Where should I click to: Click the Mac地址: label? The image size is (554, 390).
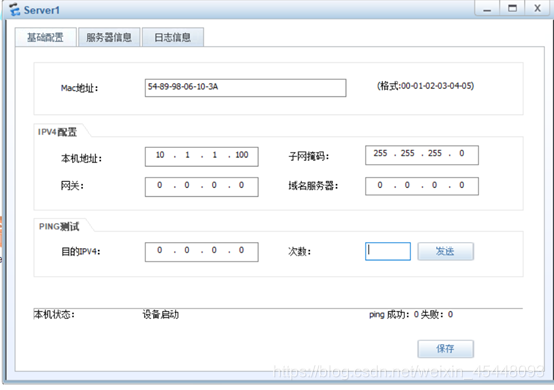[79, 88]
